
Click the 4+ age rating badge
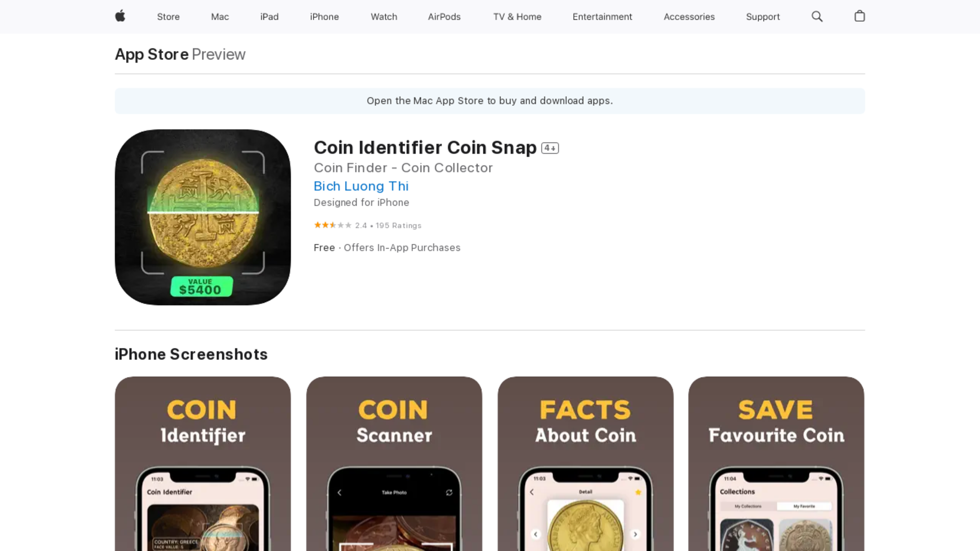coord(550,148)
